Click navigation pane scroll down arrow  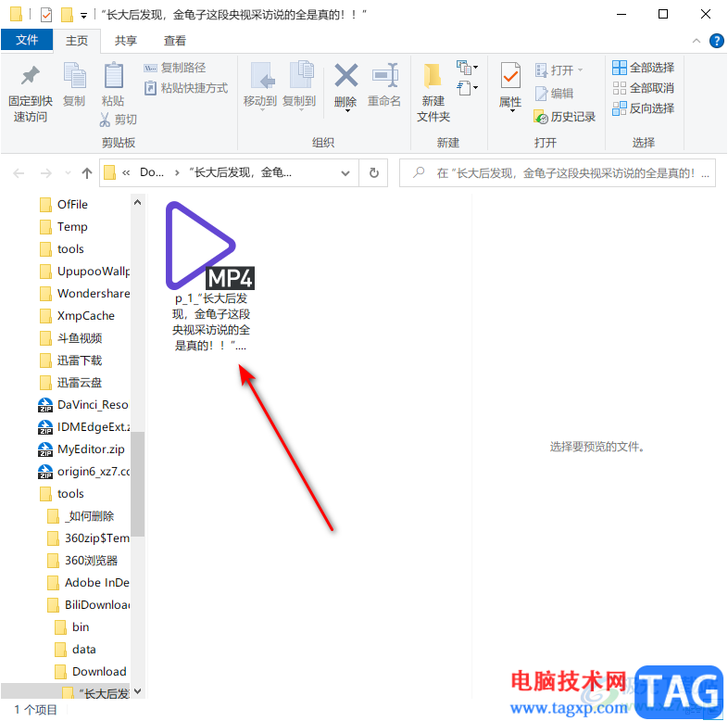point(137,691)
